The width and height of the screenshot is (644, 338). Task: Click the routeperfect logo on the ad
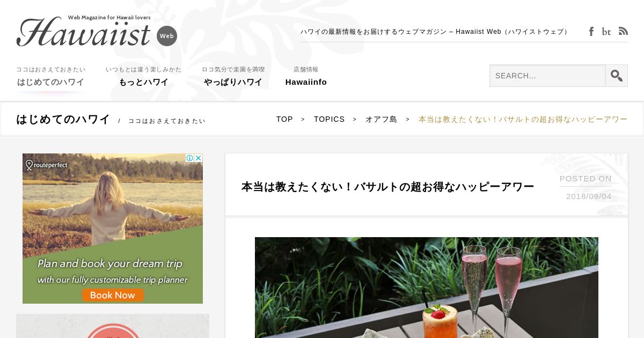47,165
